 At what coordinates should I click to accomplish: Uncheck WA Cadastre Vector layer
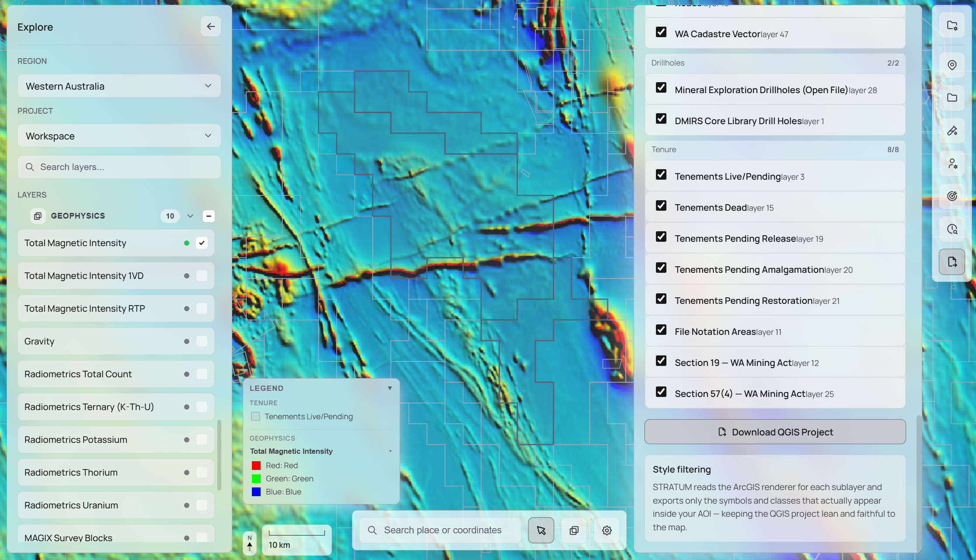(x=661, y=32)
